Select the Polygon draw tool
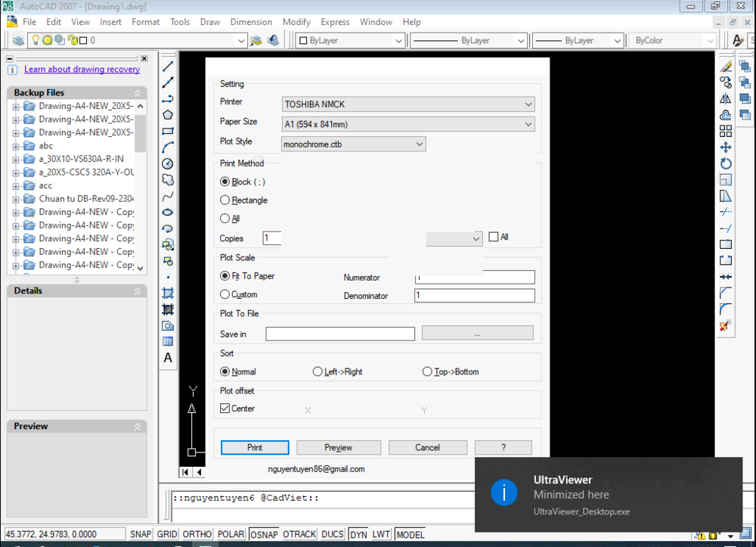756x547 pixels. pos(168,115)
